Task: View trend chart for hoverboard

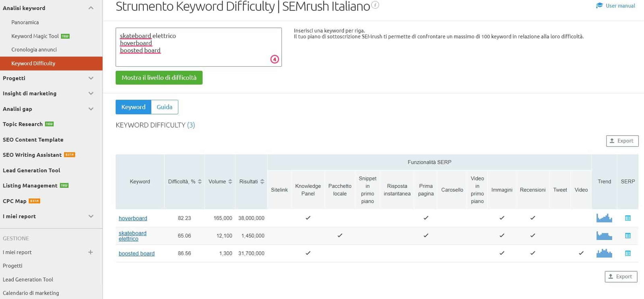Action: coord(604,218)
